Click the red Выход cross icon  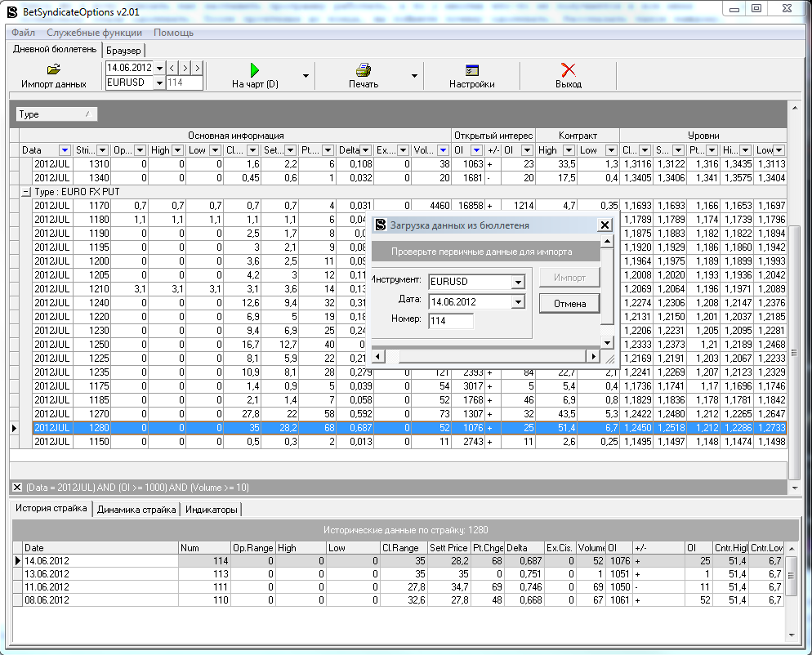coord(569,70)
